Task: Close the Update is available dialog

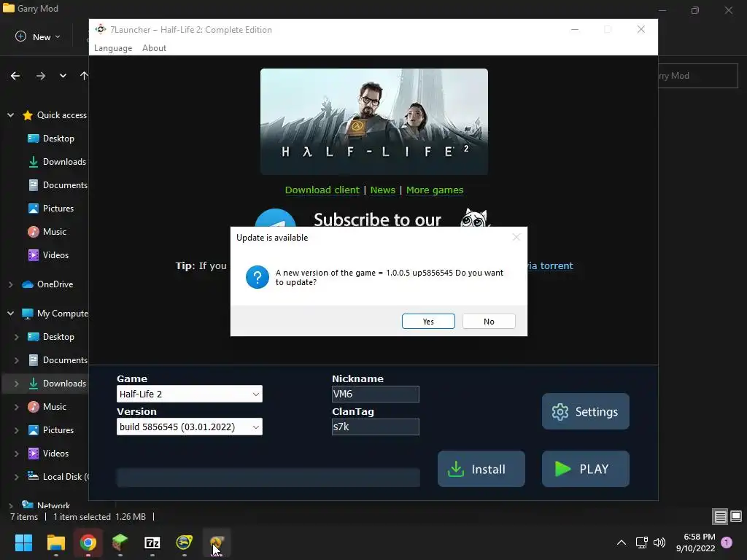Action: [x=516, y=237]
